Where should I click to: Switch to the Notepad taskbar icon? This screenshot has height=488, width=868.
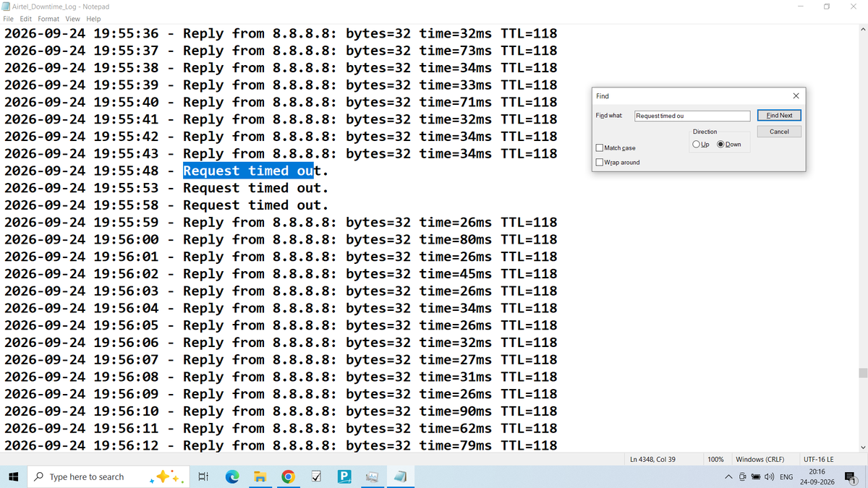pos(400,477)
